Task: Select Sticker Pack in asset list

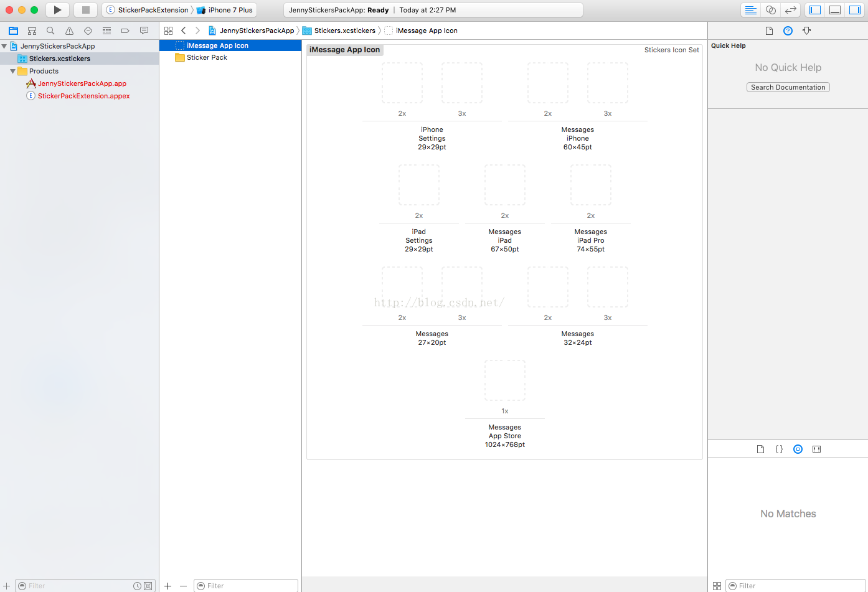Action: click(207, 57)
